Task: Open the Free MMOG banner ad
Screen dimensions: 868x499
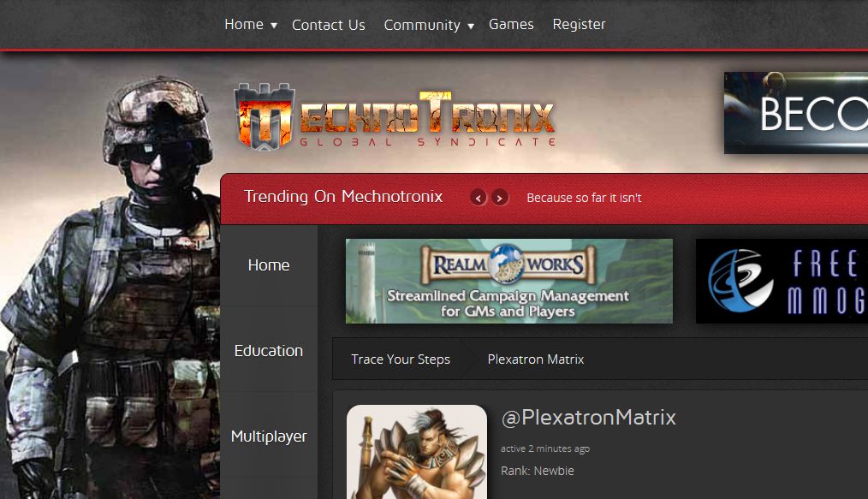Action: point(782,281)
